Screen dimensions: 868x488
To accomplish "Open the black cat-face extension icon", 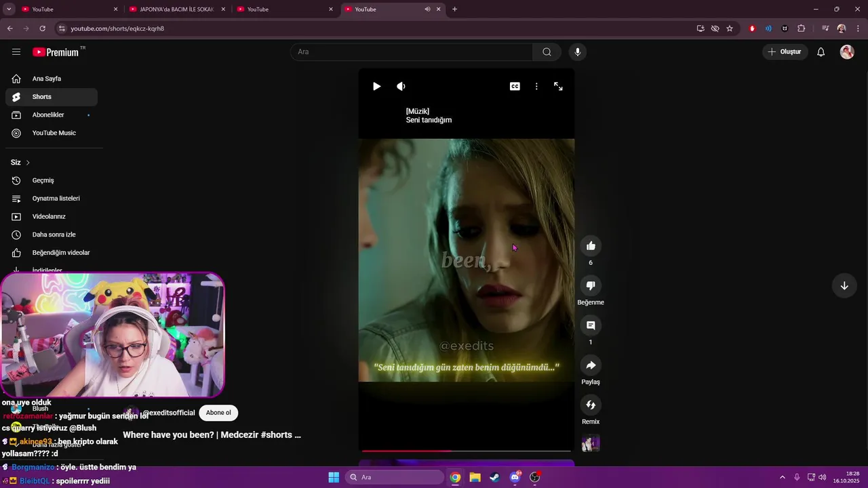I will click(x=785, y=28).
